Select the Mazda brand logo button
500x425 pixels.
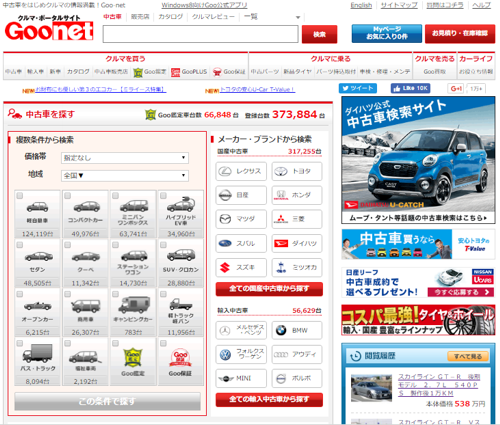pyautogui.click(x=241, y=219)
